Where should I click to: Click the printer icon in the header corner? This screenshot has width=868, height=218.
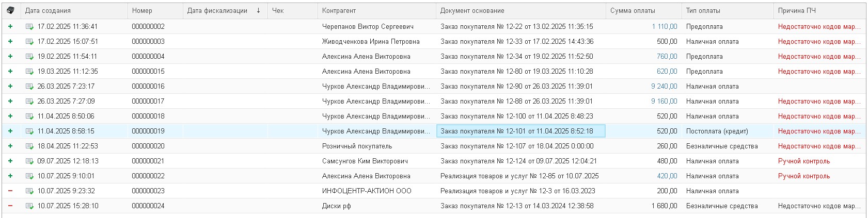[10, 10]
